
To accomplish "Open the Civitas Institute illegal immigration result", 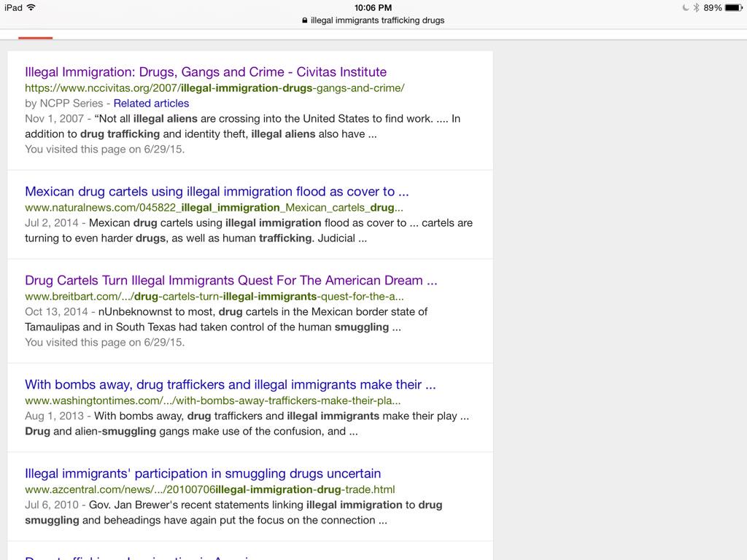I will [x=205, y=72].
